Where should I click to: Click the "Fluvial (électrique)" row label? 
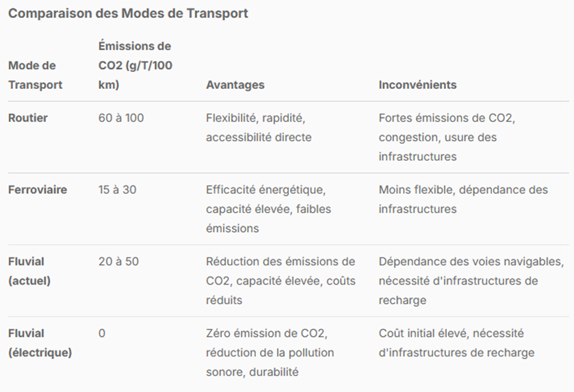[40, 343]
